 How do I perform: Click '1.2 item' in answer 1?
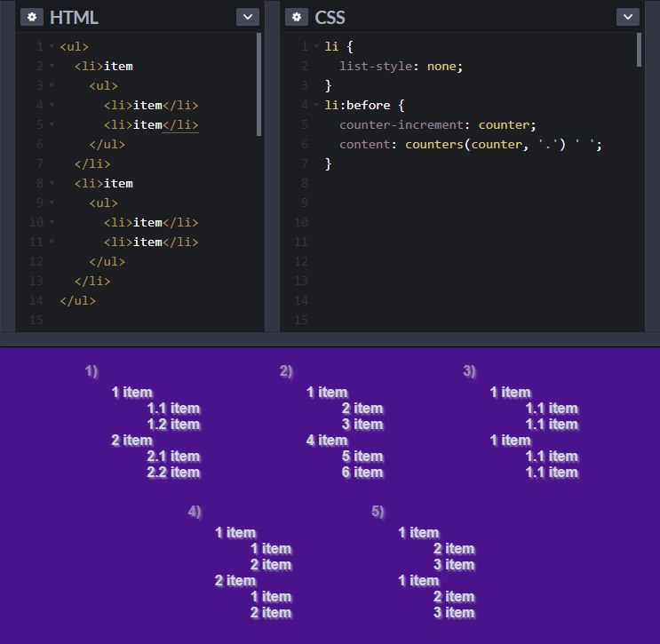[173, 425]
